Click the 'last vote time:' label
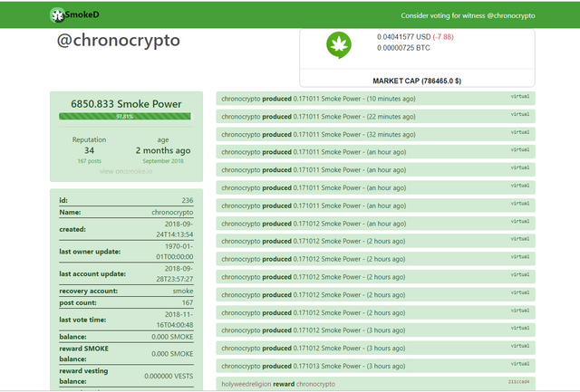 (82, 320)
